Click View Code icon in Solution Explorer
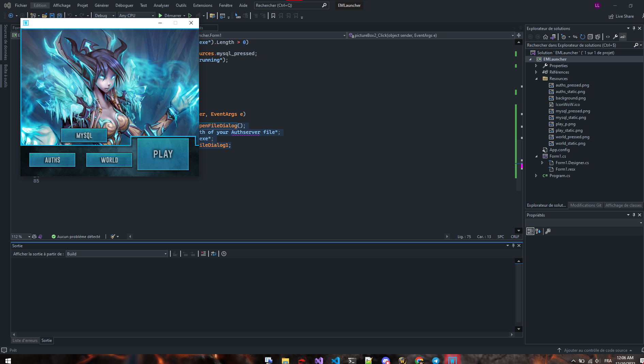This screenshot has height=364, width=644. 608,37
